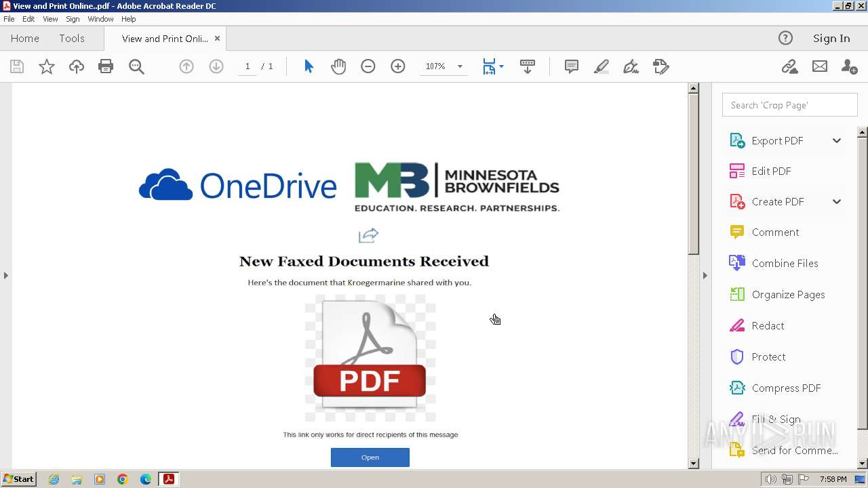Open the Edit menu
Viewport: 868px width, 488px height.
point(28,19)
